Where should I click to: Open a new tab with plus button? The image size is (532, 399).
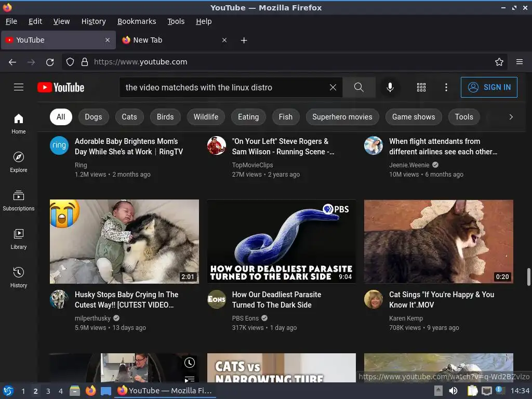(244, 40)
